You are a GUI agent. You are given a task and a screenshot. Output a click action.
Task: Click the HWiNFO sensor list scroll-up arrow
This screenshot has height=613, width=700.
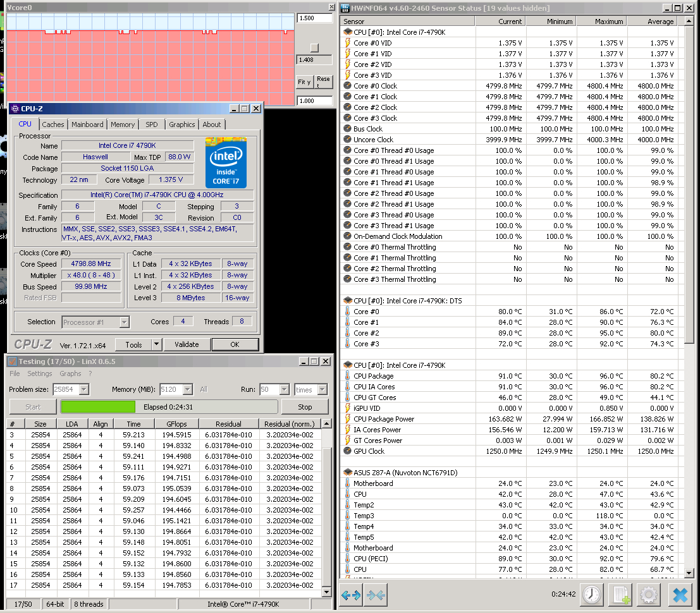689,21
